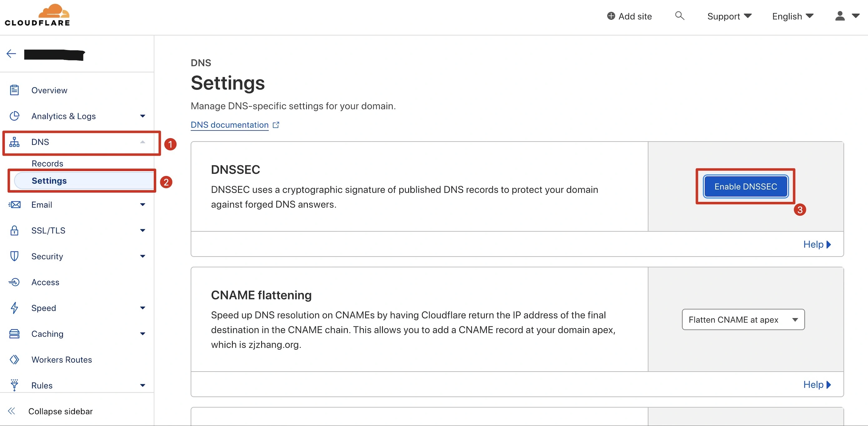Open Overview from the sidebar clipboard icon
Viewport: 868px width, 426px height.
click(x=14, y=90)
